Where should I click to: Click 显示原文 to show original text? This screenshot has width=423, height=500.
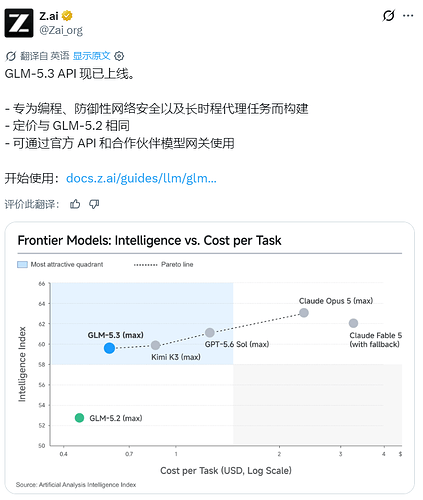coord(91,56)
